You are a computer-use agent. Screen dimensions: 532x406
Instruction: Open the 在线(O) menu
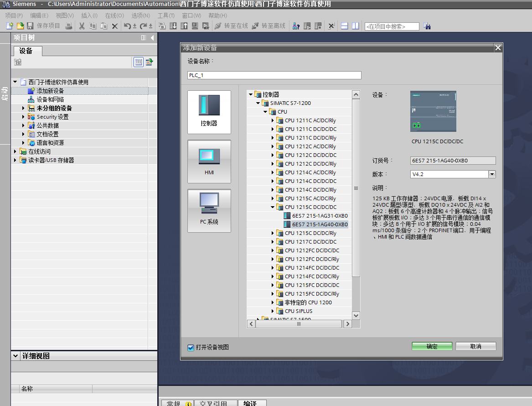pos(114,16)
